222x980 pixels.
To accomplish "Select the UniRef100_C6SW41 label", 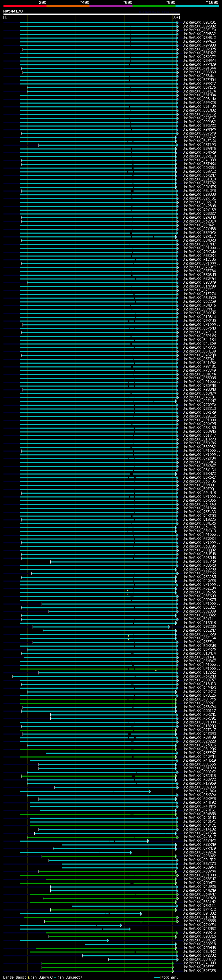I will (x=199, y=76).
